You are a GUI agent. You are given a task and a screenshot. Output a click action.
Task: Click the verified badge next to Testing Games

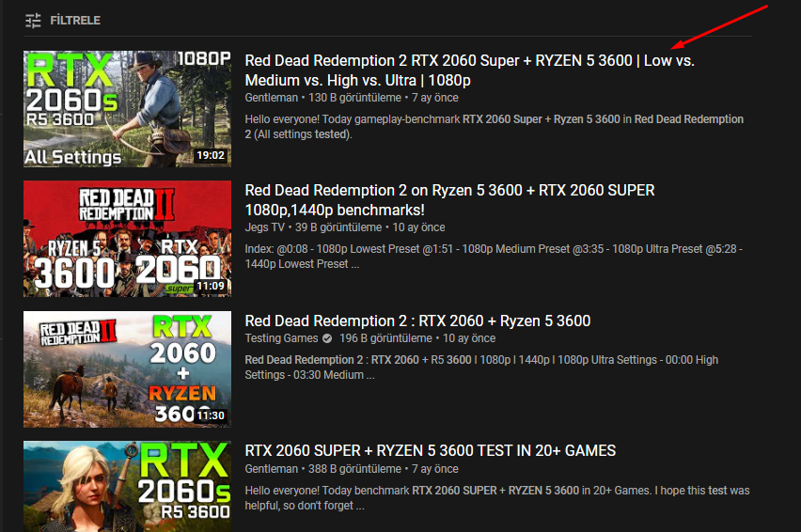[x=327, y=338]
